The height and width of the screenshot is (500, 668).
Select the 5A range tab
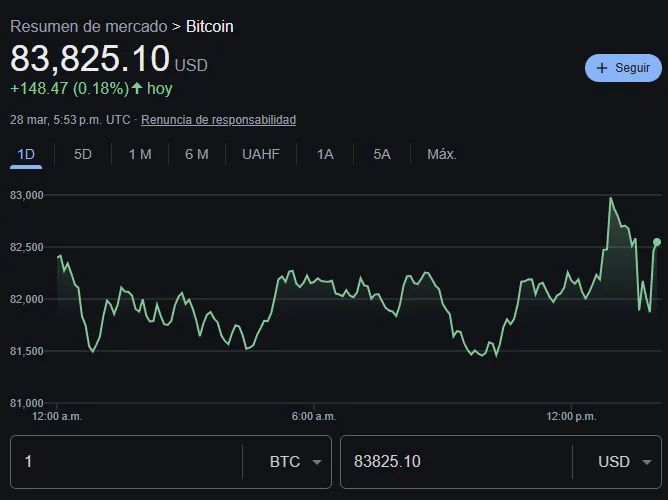(x=382, y=154)
